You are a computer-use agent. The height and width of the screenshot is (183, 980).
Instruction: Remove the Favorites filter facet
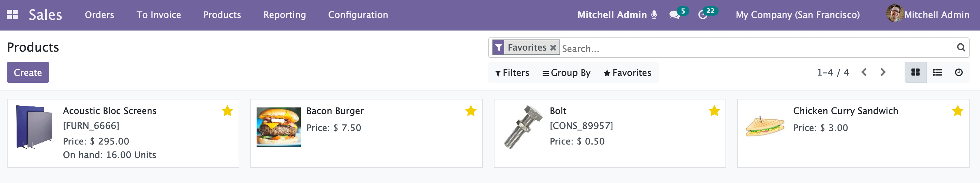[x=553, y=48]
